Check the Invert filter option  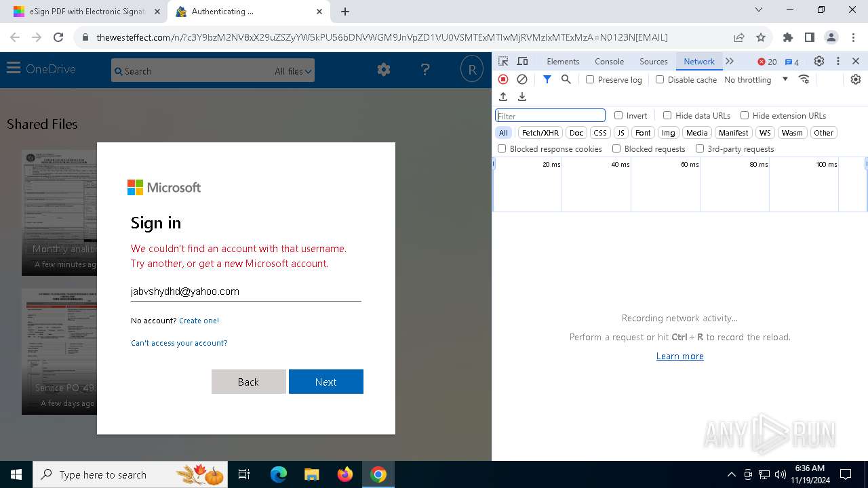click(x=618, y=115)
